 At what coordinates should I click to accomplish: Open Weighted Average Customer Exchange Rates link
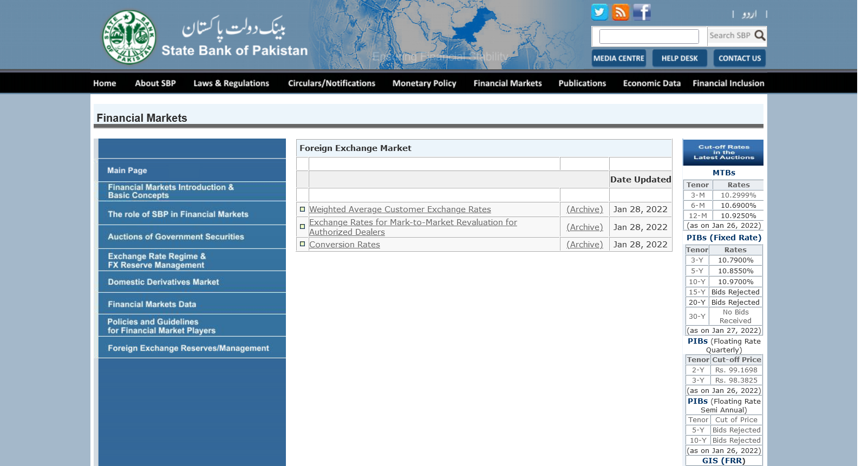click(x=400, y=209)
